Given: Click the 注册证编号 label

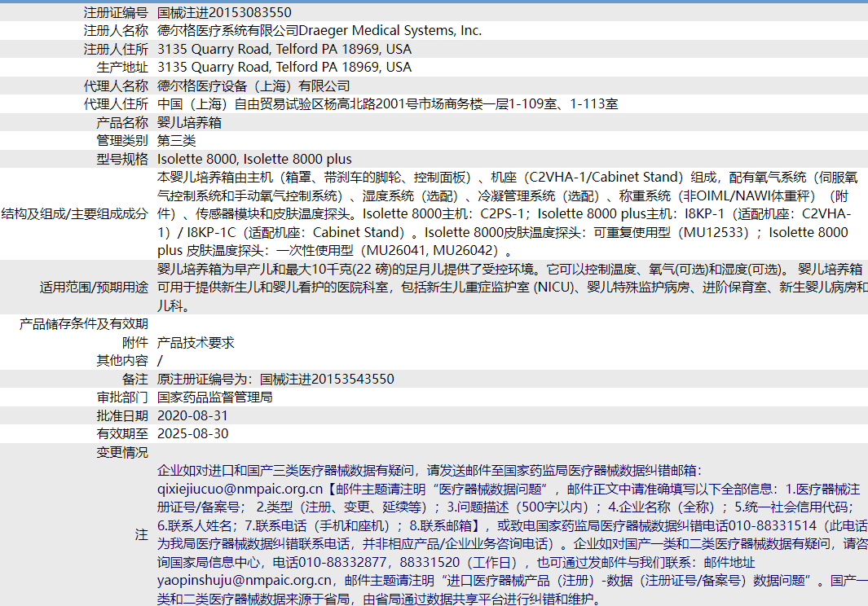Looking at the screenshot, I should click(x=116, y=12).
